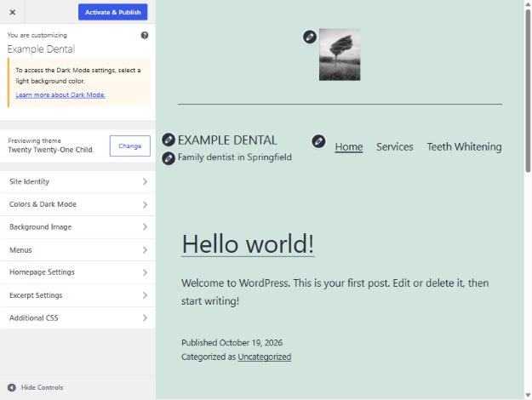Image resolution: width=532 pixels, height=400 pixels.
Task: Edit the tagline via pencil icon
Action: pyautogui.click(x=169, y=158)
